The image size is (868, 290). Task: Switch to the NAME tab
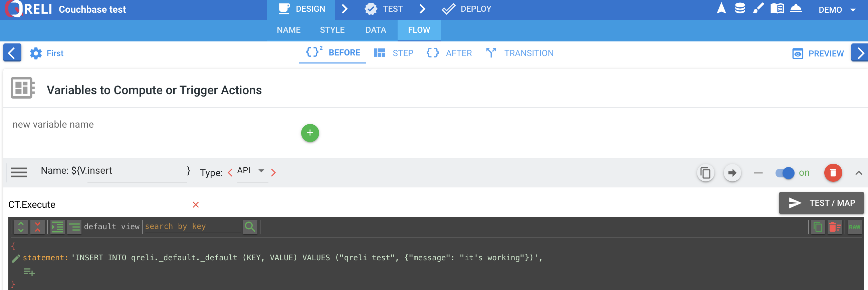(x=288, y=30)
